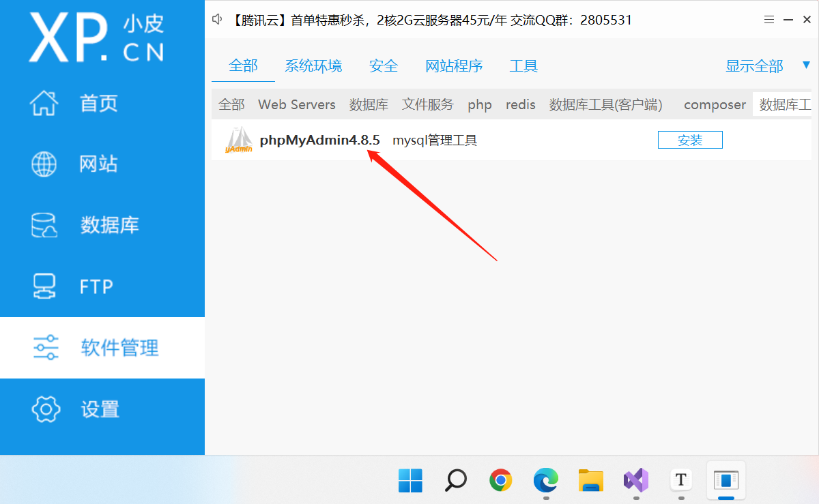Click the XP.CN logo
Viewport: 819px width, 504px height.
96,37
